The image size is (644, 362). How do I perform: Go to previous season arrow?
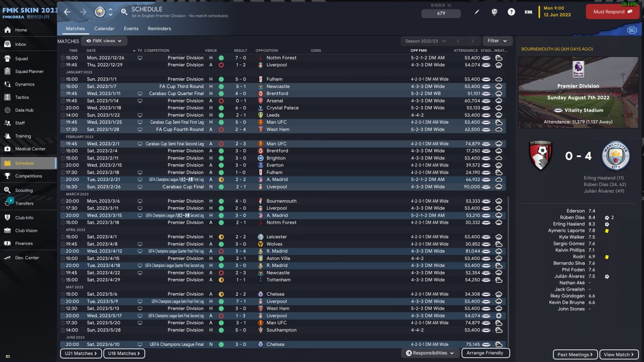tap(458, 41)
